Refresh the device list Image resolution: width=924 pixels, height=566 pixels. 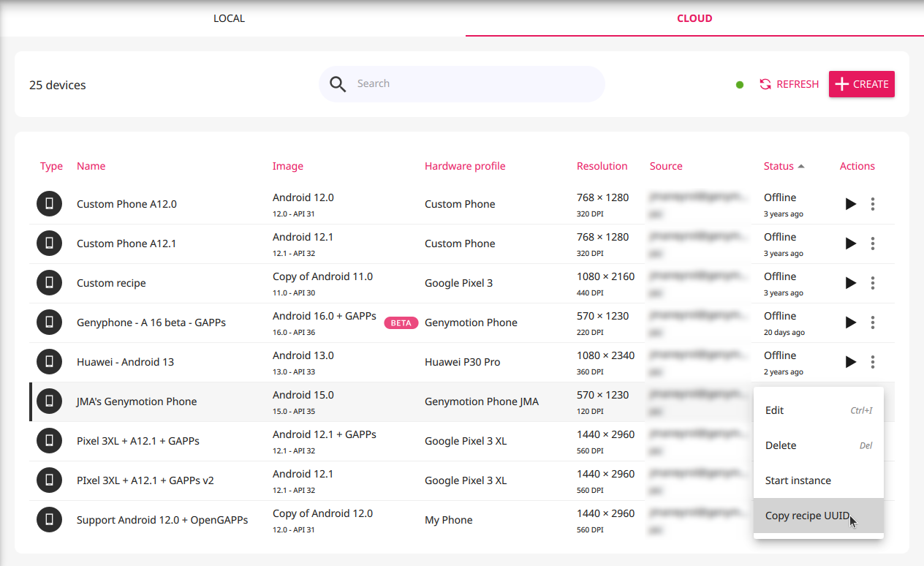pos(789,84)
